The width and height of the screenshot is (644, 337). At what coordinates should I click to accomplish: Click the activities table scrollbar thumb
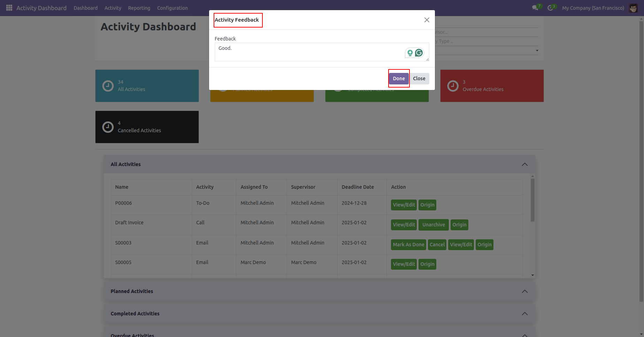[532, 200]
